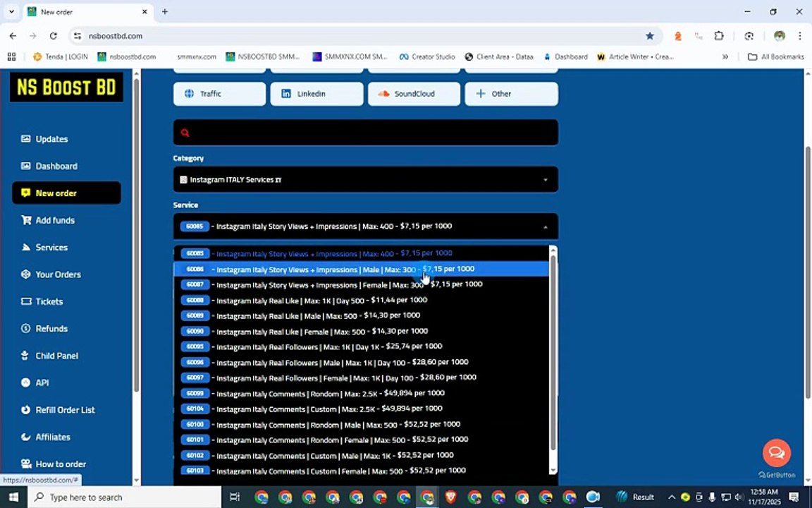The height and width of the screenshot is (508, 812).
Task: Open the Category dropdown Instagram ITALY Services
Action: (x=366, y=180)
